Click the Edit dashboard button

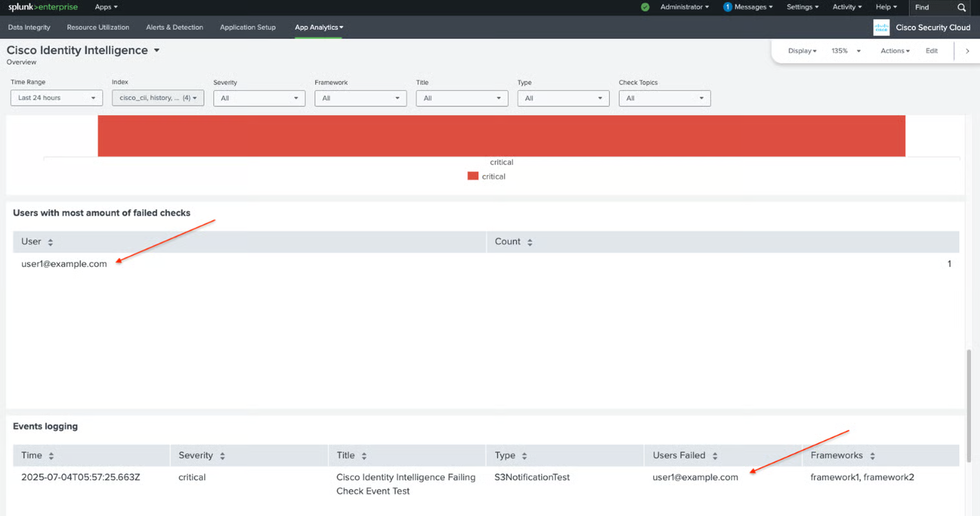pos(932,51)
